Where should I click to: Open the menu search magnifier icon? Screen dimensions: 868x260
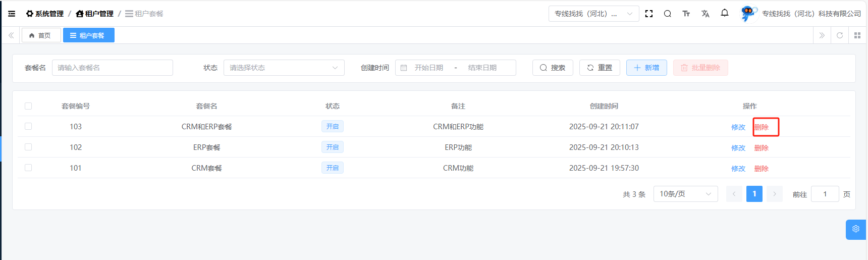coord(667,14)
